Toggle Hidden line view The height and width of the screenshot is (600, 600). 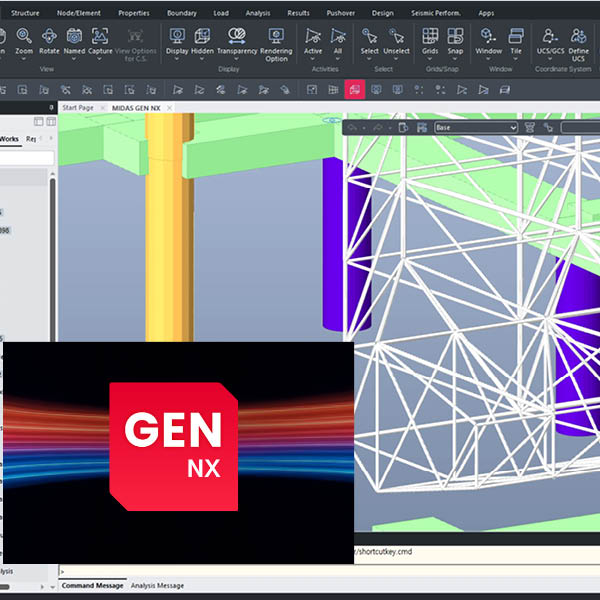pos(202,36)
